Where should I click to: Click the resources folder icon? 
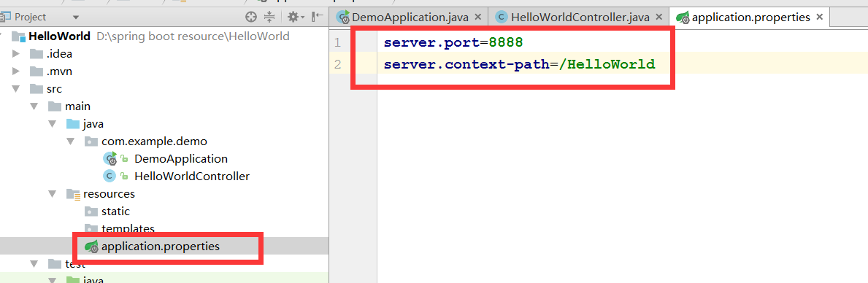72,194
